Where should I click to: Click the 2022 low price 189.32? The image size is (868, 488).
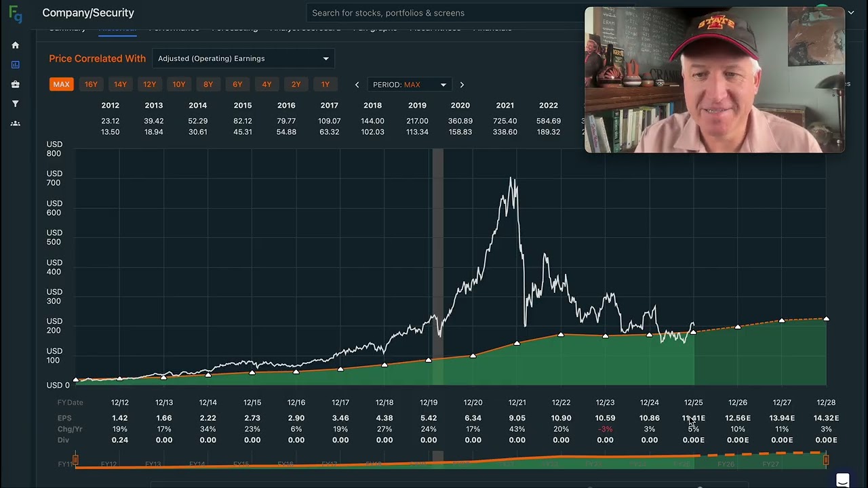548,131
